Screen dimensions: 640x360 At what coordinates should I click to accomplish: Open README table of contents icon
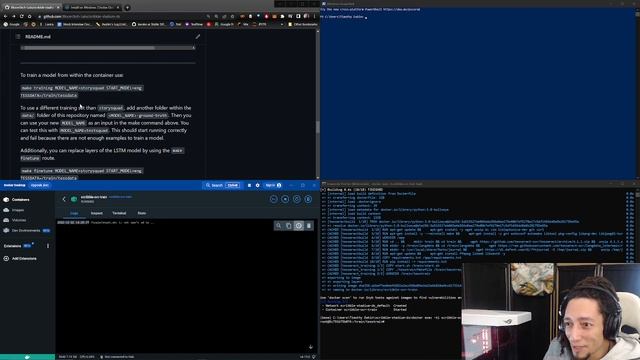tap(18, 37)
